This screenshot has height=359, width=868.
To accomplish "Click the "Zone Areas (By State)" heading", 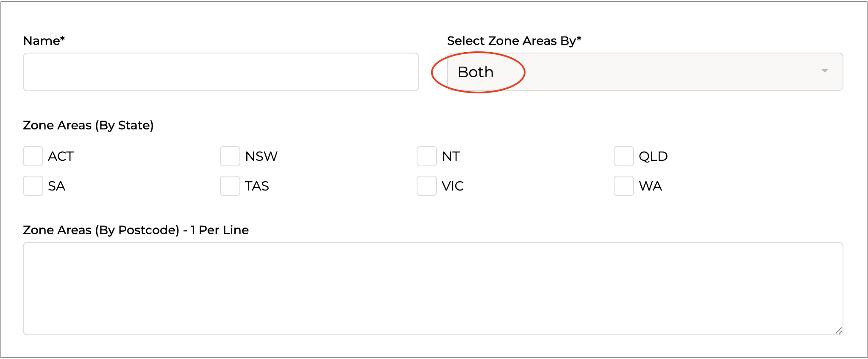I will point(88,125).
